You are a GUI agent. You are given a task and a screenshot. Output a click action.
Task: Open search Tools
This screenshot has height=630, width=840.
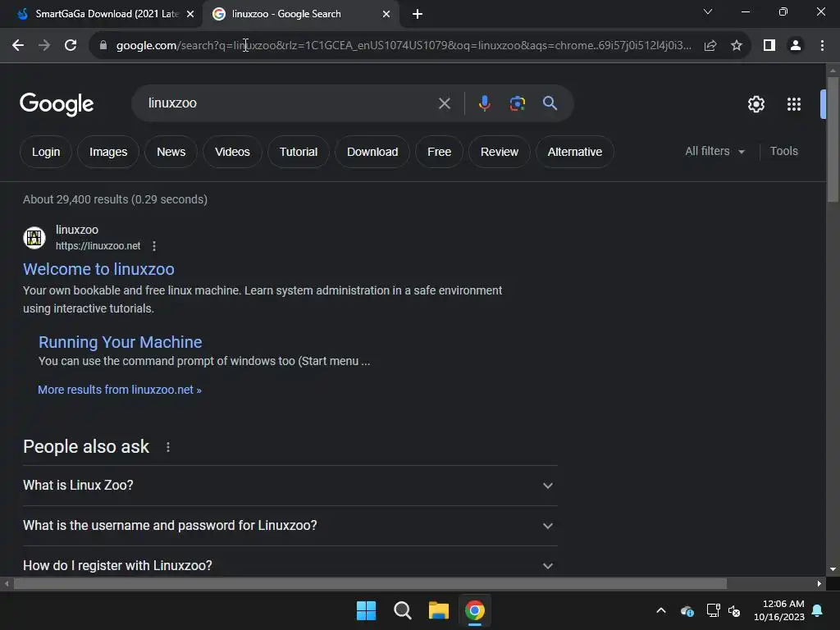pyautogui.click(x=783, y=151)
